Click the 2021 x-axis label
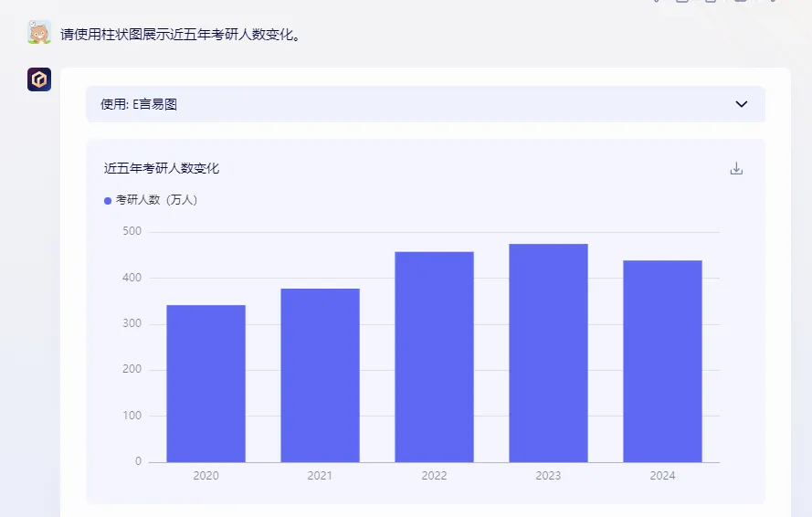 pos(320,476)
